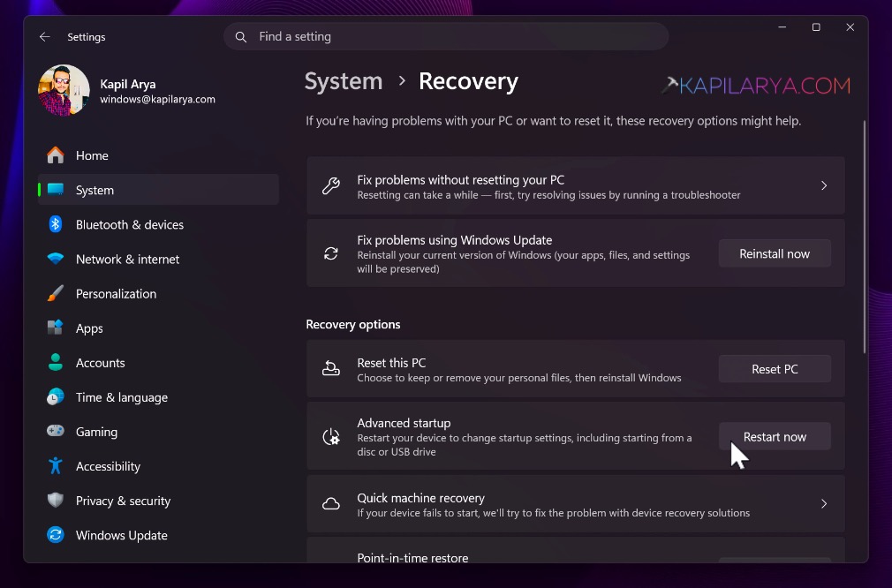Minimize the Settings window
Image resolution: width=892 pixels, height=588 pixels.
782,27
